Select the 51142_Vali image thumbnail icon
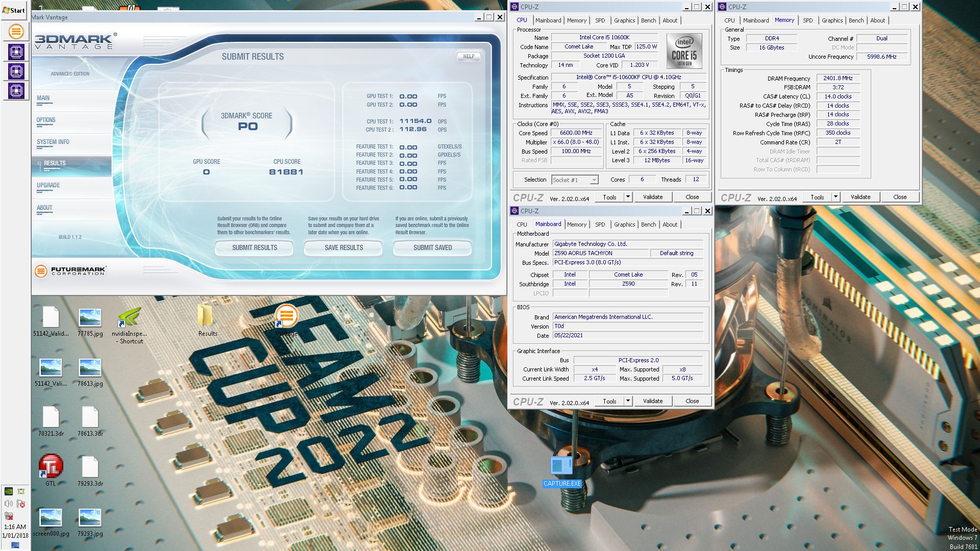The height and width of the screenshot is (551, 980). tap(51, 372)
